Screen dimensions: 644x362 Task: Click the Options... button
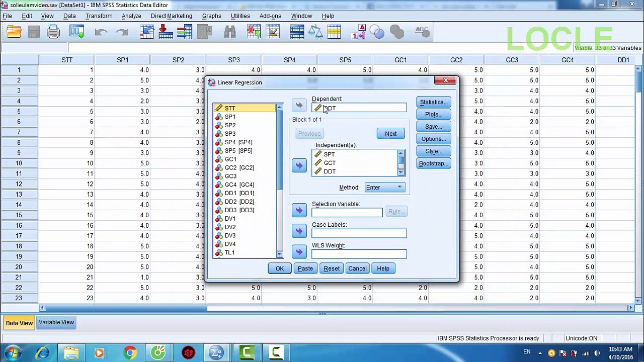[x=434, y=139]
